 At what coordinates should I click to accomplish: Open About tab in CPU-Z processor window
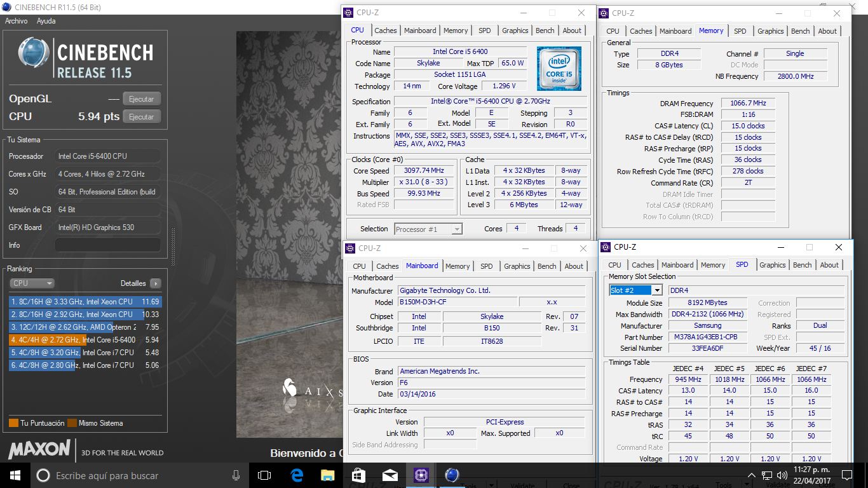point(572,30)
